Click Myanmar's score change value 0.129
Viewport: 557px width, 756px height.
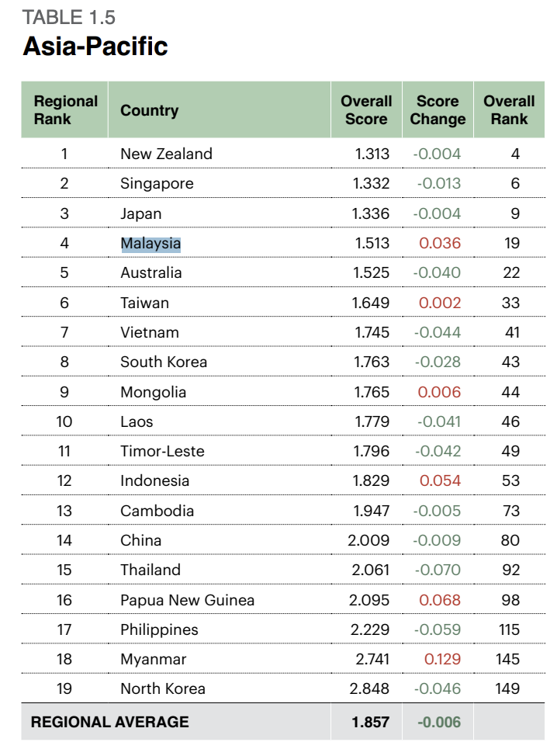442,659
